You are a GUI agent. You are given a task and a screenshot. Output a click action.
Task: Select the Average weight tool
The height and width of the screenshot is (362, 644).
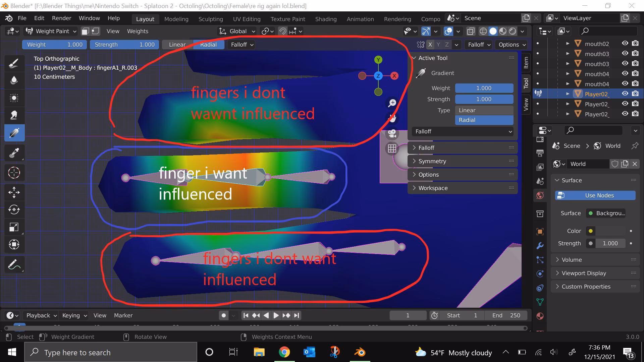[x=14, y=98]
